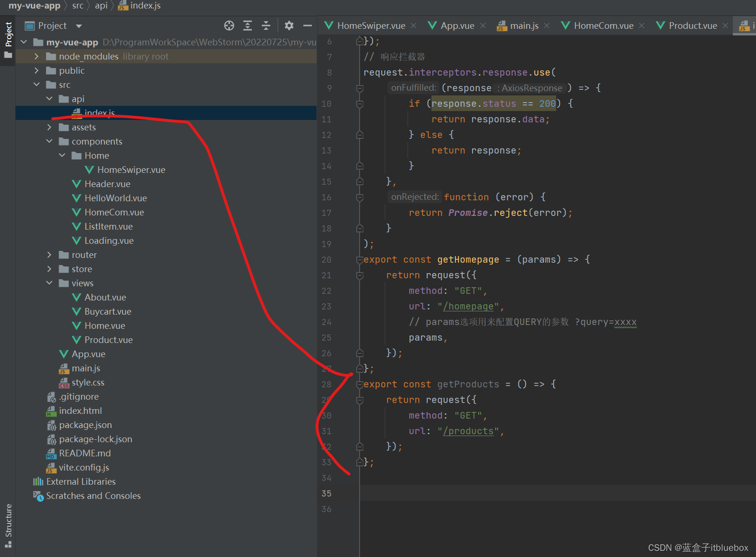
Task: Collapse the components folder
Action: (50, 141)
